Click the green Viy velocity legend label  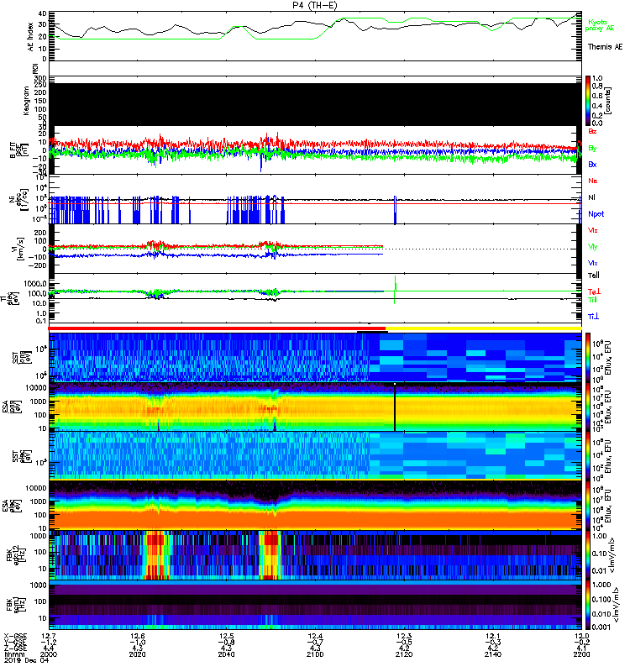593,247
